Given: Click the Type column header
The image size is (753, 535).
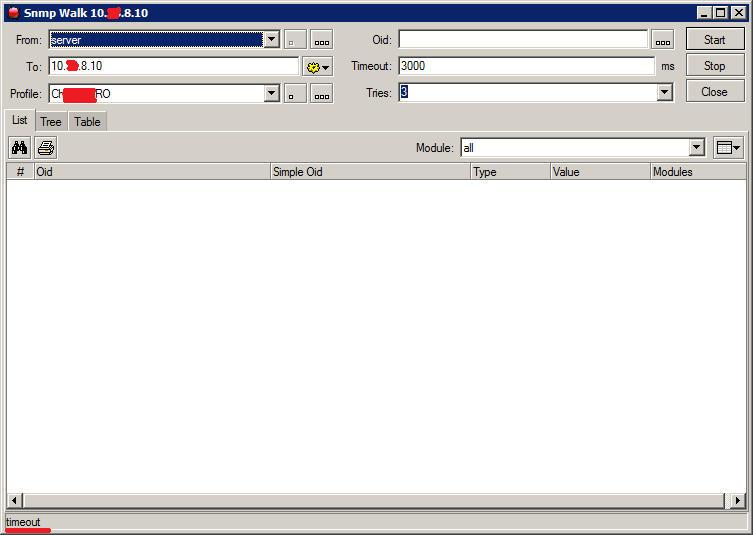Looking at the screenshot, I should (x=510, y=171).
